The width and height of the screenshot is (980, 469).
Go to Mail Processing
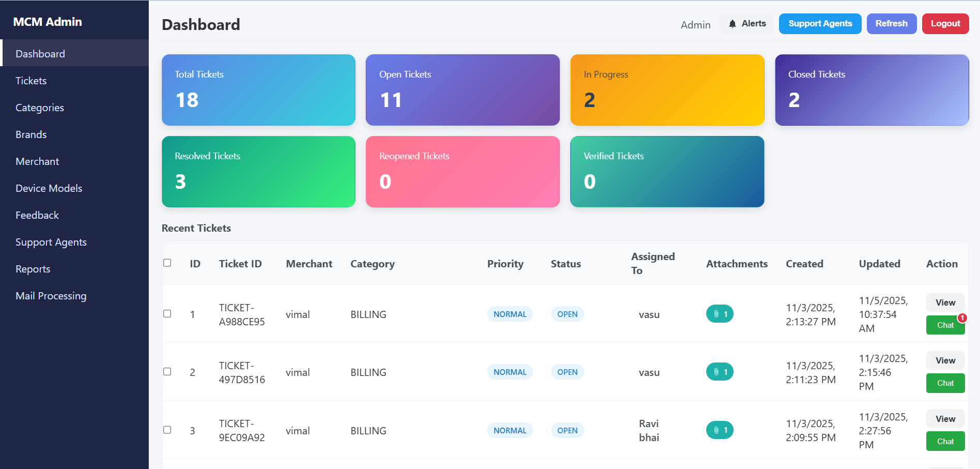click(x=51, y=296)
